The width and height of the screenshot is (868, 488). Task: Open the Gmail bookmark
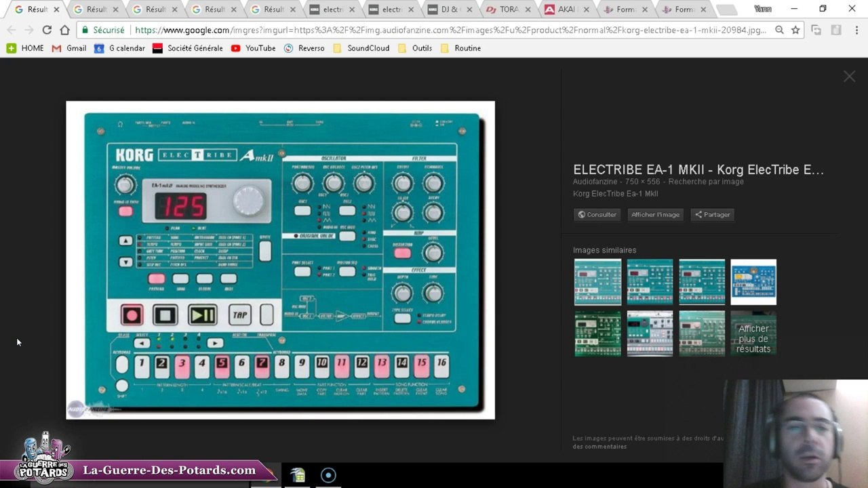(x=69, y=48)
